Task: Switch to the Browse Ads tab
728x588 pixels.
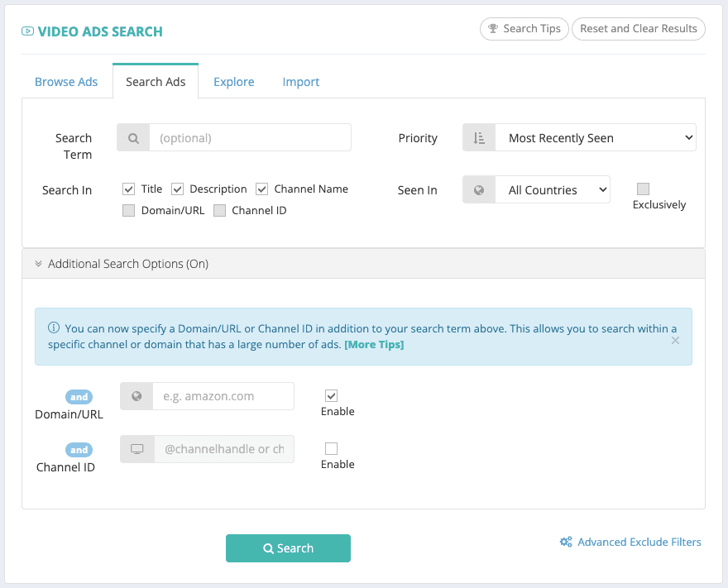Action: (65, 81)
